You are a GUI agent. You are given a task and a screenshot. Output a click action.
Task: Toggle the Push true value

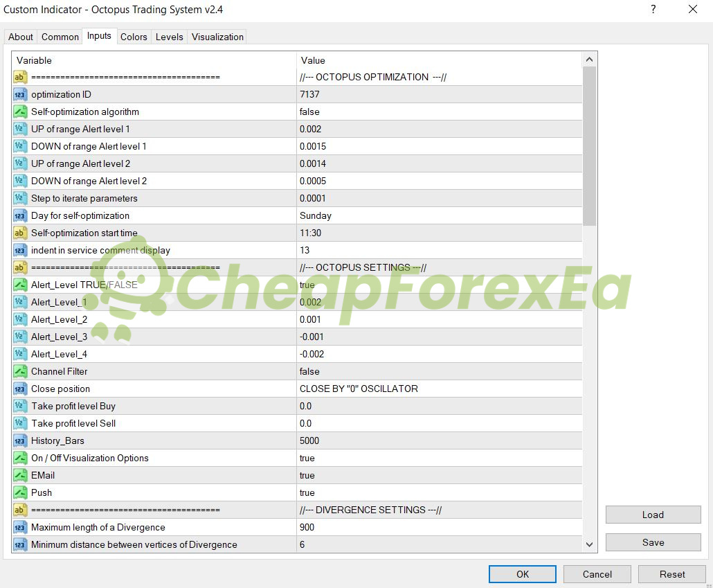click(x=440, y=492)
